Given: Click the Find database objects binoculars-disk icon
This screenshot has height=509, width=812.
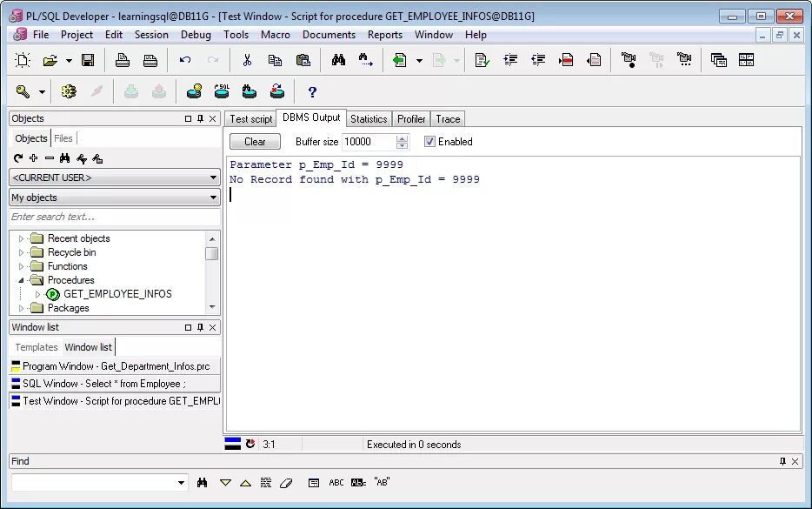Looking at the screenshot, I should click(250, 91).
